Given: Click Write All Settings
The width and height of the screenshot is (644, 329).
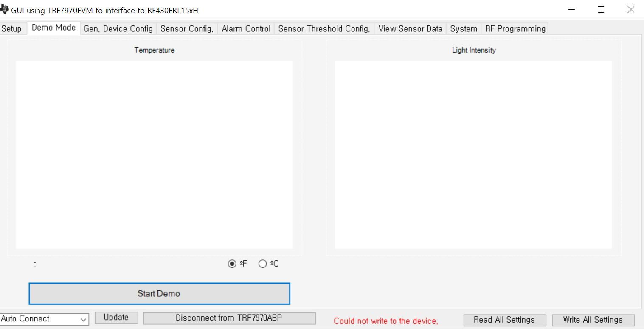Looking at the screenshot, I should tap(593, 320).
